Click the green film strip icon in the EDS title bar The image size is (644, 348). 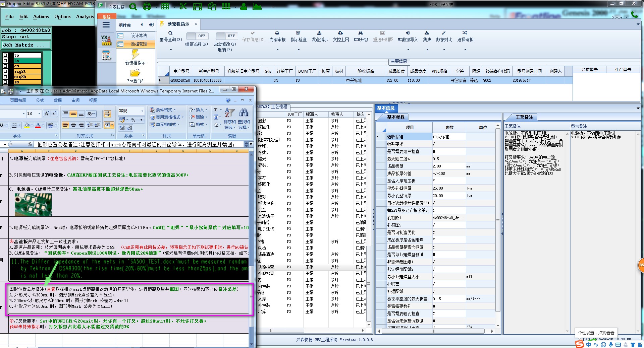[x=198, y=6]
